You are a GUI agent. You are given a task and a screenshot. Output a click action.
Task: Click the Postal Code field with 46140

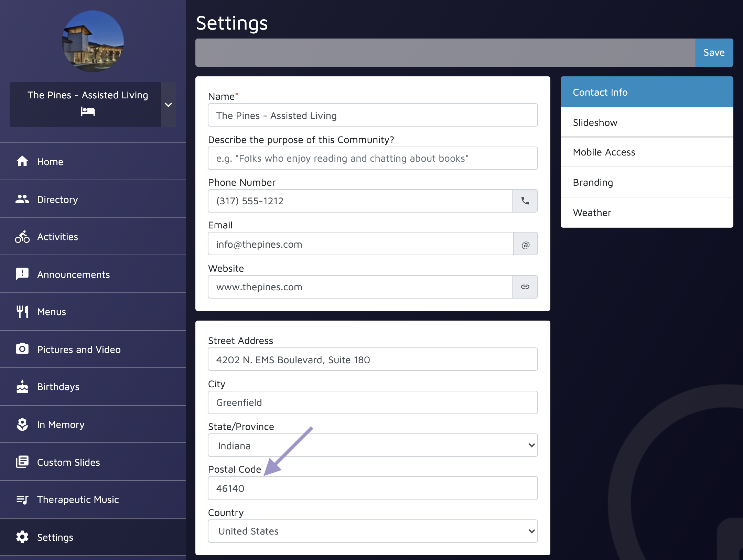tap(373, 488)
